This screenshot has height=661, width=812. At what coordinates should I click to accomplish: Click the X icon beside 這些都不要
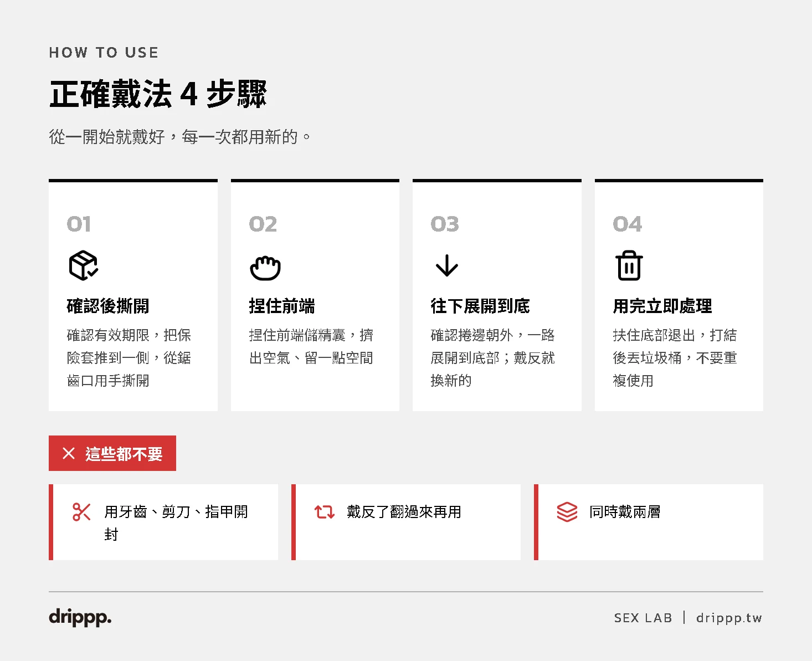[x=69, y=453]
